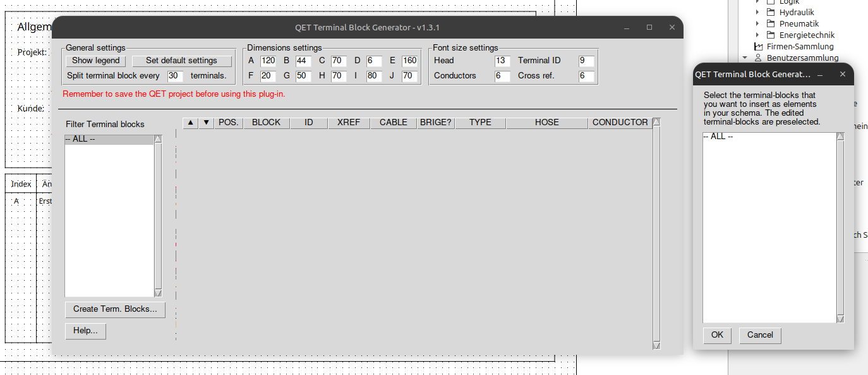Click the Head font size field
Image resolution: width=868 pixels, height=375 pixels.
pos(502,61)
